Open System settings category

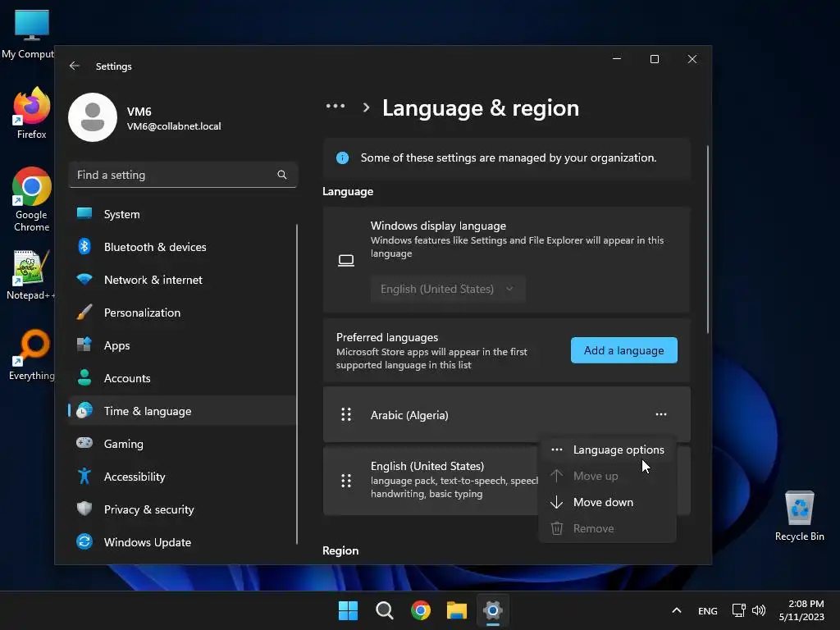coord(182,214)
